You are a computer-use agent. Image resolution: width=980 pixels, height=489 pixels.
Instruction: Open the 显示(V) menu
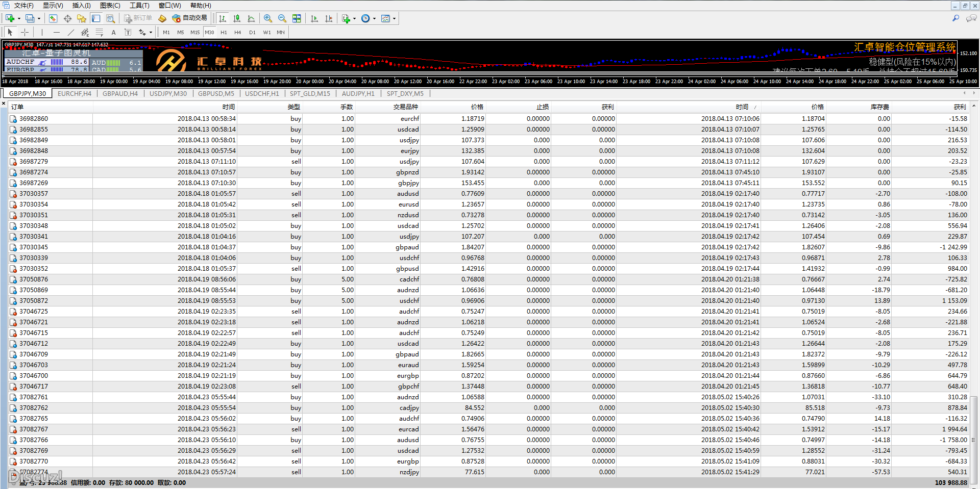[x=53, y=6]
